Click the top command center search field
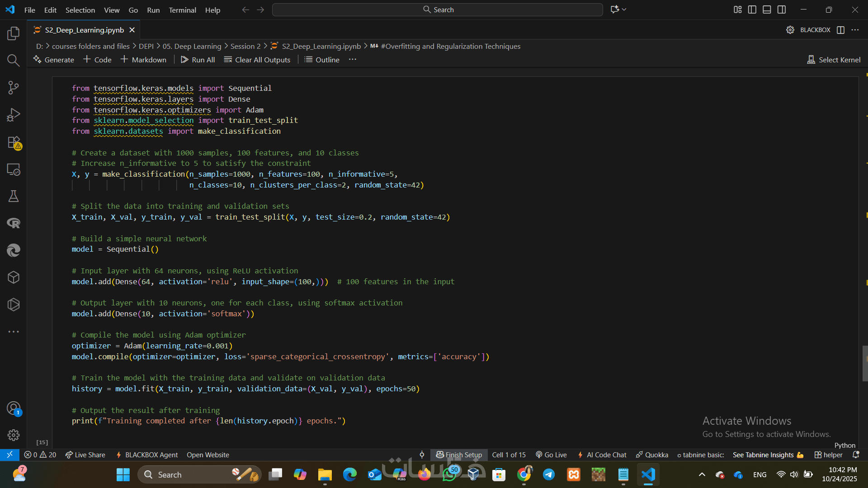Screen dimensions: 868x488 pos(437,9)
